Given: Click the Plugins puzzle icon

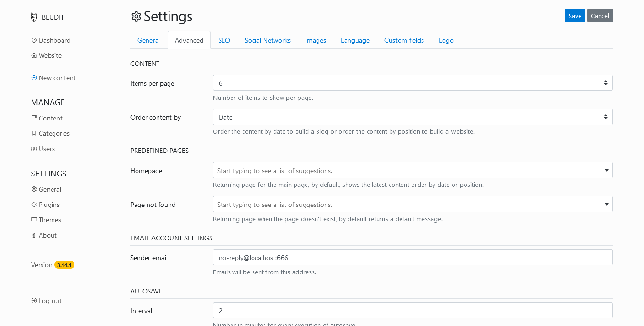Looking at the screenshot, I should pos(34,205).
